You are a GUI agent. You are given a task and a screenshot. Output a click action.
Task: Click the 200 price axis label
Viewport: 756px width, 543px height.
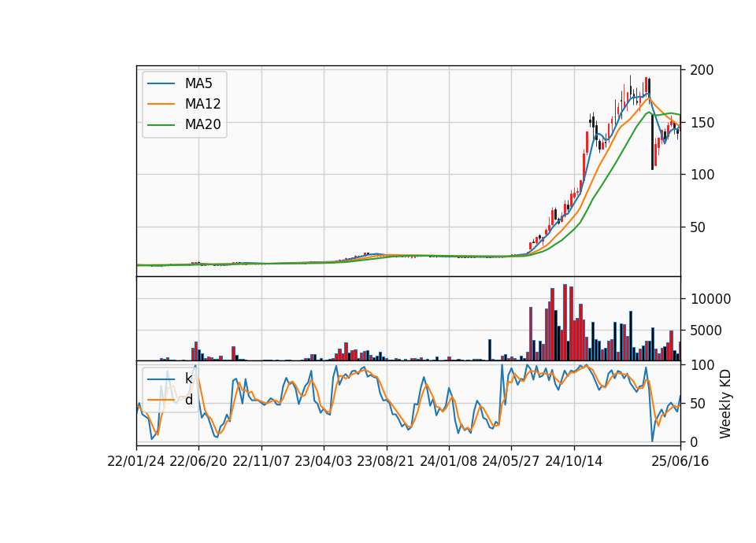(702, 70)
